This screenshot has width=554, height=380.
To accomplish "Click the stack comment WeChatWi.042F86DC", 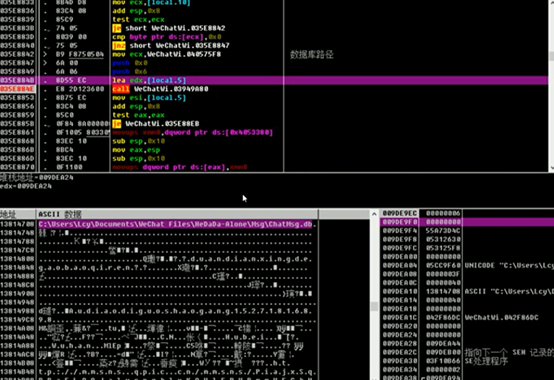I will (x=502, y=317).
